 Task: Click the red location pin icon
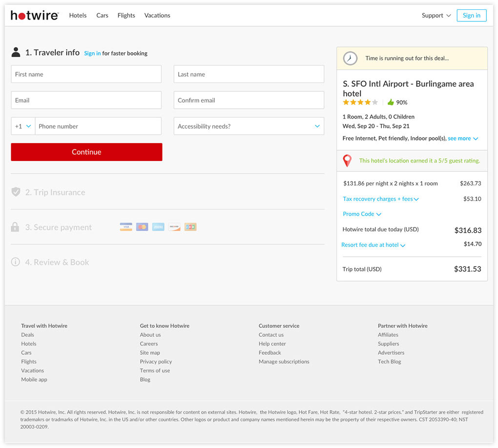pyautogui.click(x=347, y=161)
